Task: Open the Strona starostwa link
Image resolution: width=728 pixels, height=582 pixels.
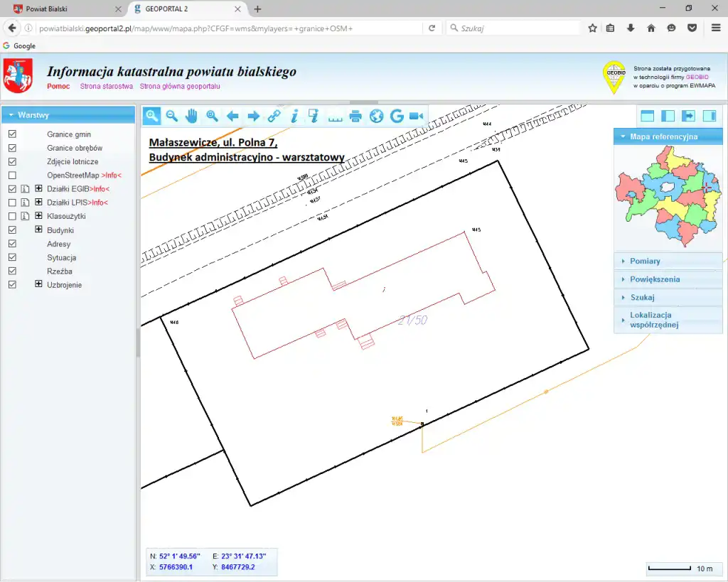Action: tap(106, 86)
